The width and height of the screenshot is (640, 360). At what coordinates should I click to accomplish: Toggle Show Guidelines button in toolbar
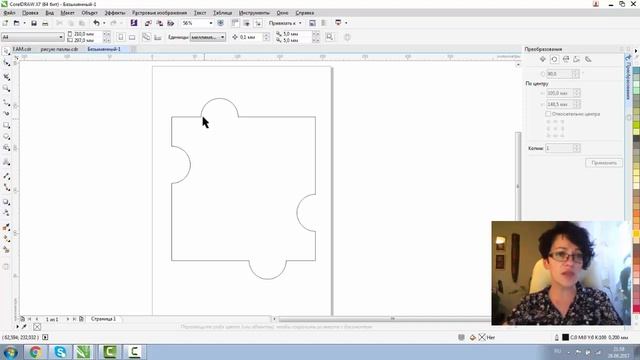coord(258,23)
